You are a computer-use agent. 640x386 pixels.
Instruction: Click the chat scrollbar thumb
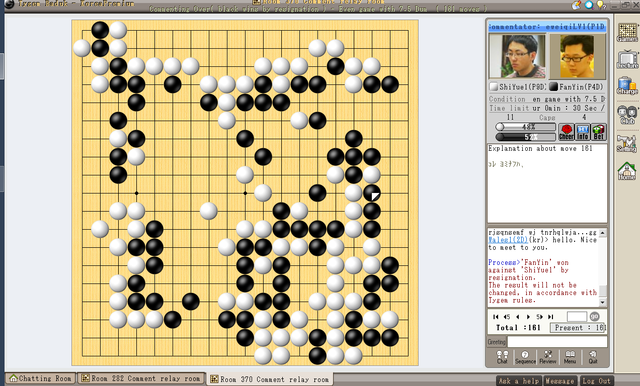point(602,291)
